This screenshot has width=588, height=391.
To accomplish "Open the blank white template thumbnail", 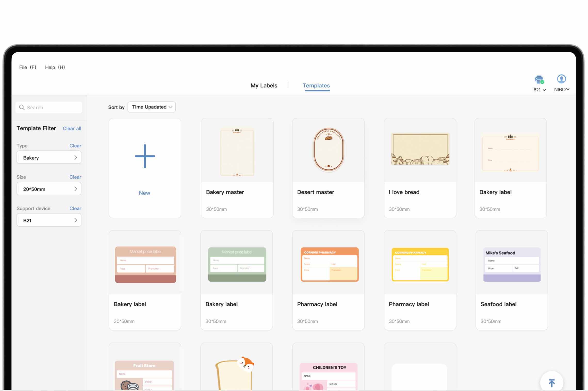I will click(419, 377).
